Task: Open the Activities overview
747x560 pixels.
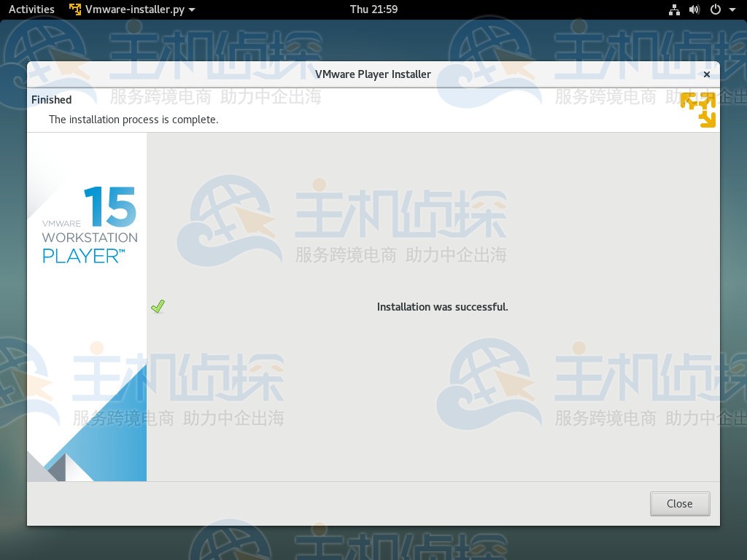Action: (31, 9)
